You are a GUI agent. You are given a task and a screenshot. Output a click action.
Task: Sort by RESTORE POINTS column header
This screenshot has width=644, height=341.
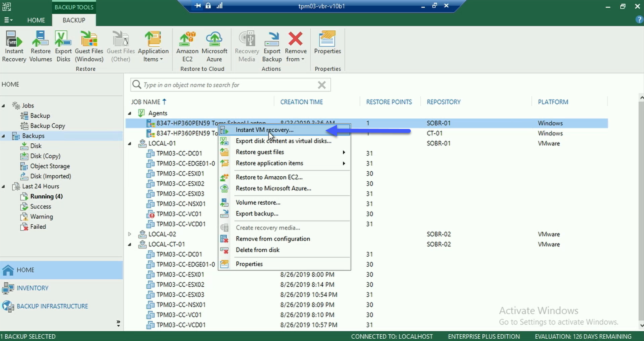[x=389, y=102]
